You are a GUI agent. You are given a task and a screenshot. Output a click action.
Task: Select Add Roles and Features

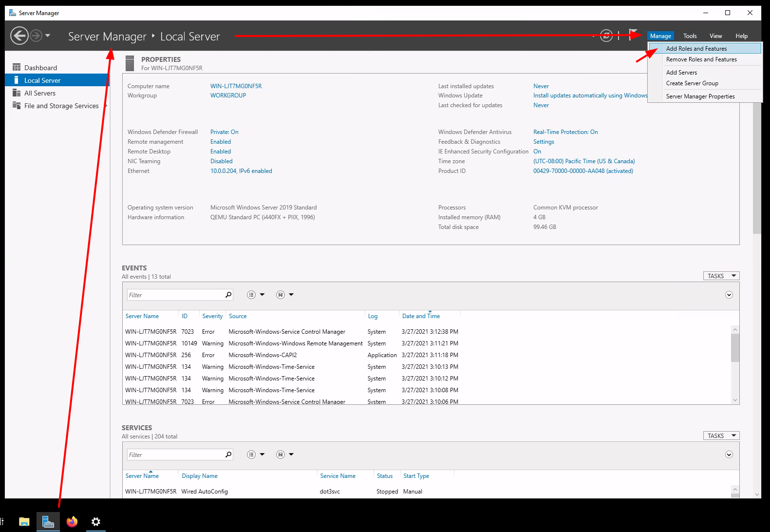pos(705,49)
